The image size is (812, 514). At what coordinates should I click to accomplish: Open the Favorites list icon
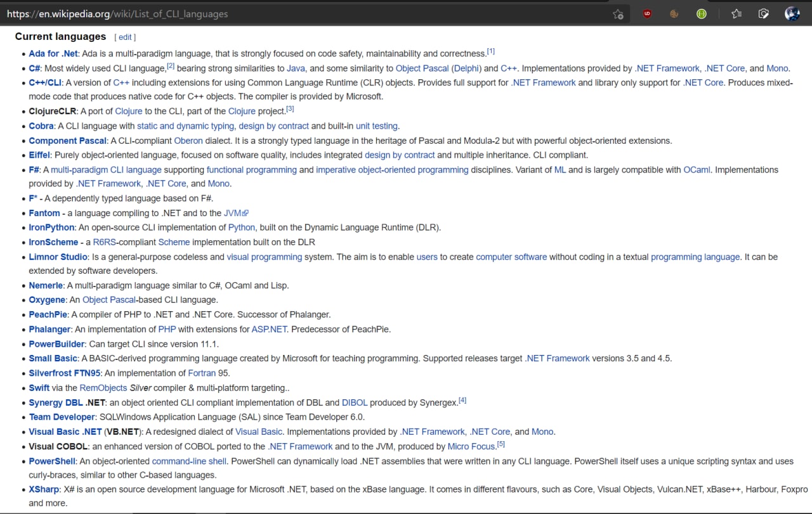point(737,13)
